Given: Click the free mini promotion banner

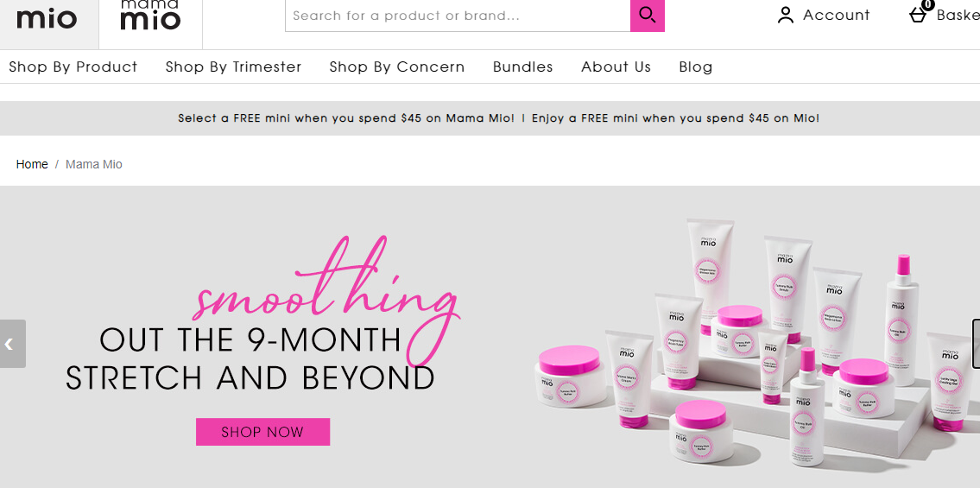Looking at the screenshot, I should [x=498, y=118].
